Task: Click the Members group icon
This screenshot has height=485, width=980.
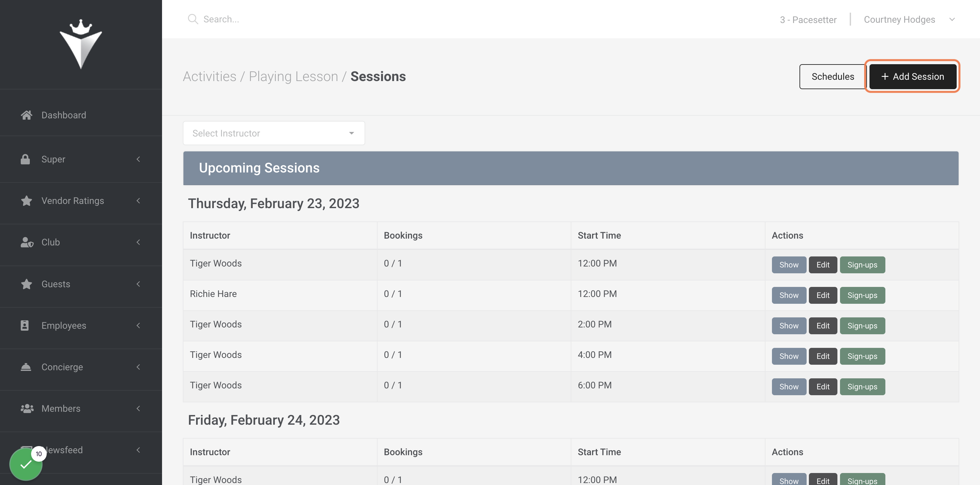Action: [27, 408]
